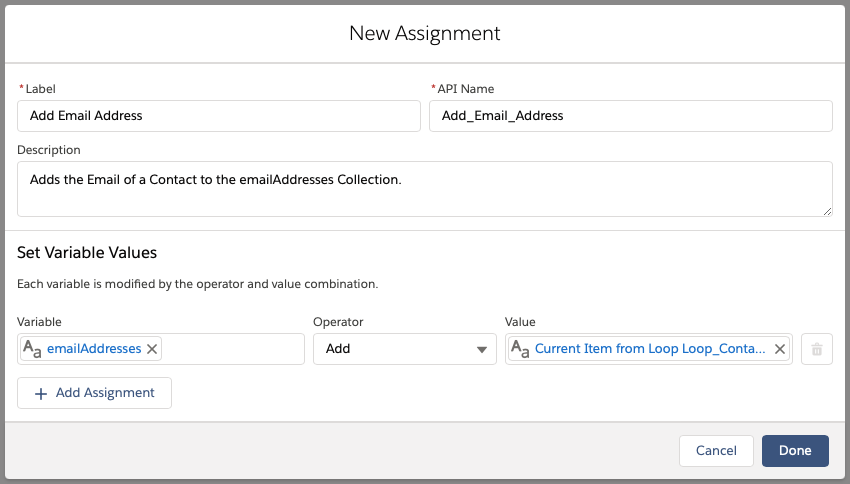Click into the Description text area
Viewport: 850px width, 484px height.
point(424,189)
